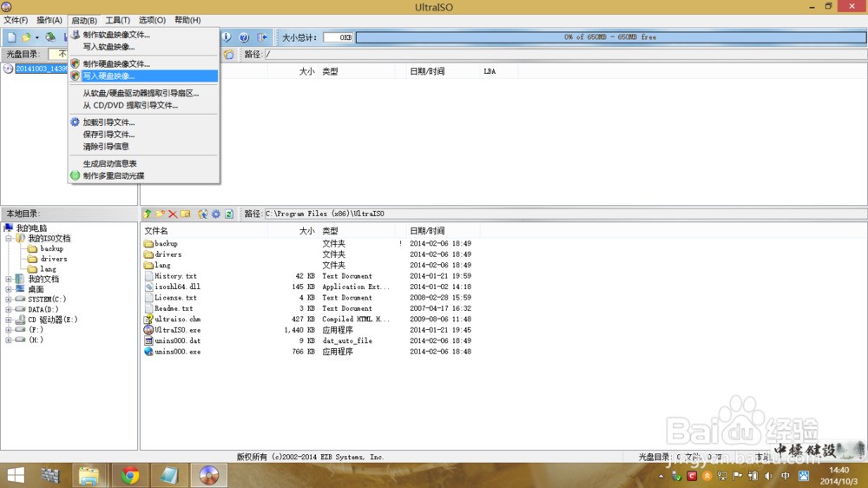Click the local 路径 C:\Program Files path field

click(x=565, y=214)
